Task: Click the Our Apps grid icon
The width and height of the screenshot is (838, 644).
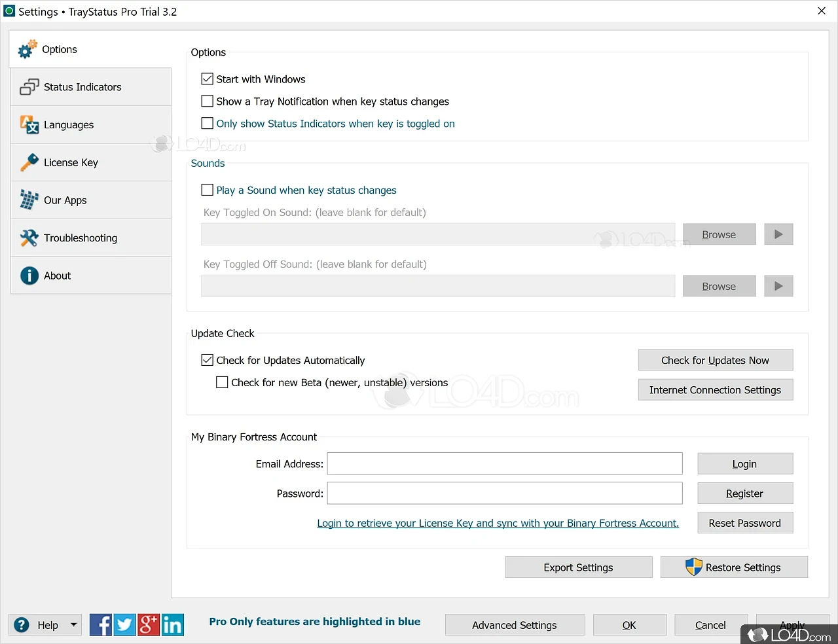Action: 29,200
